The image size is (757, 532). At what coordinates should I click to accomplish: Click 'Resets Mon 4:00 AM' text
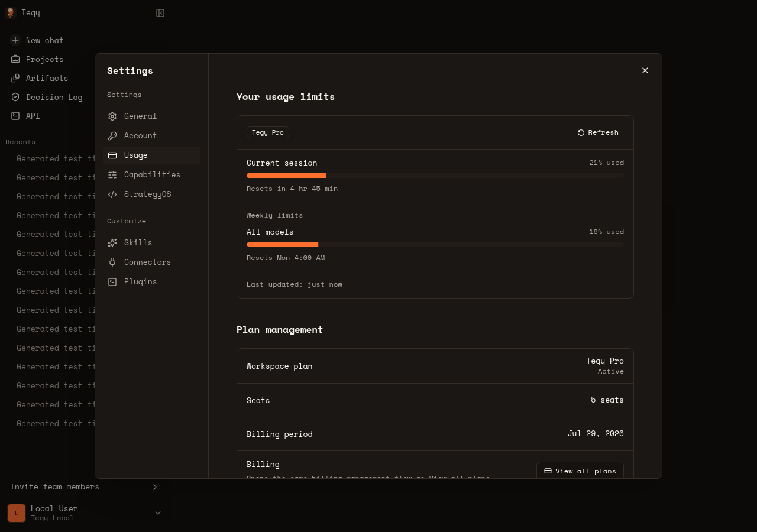(286, 258)
